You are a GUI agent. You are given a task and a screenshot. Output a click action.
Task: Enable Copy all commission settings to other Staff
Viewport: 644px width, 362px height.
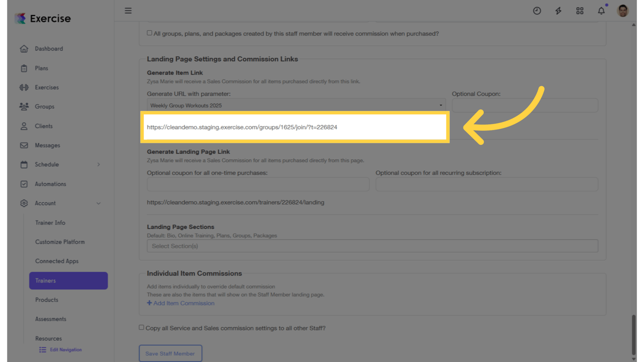[x=141, y=328]
